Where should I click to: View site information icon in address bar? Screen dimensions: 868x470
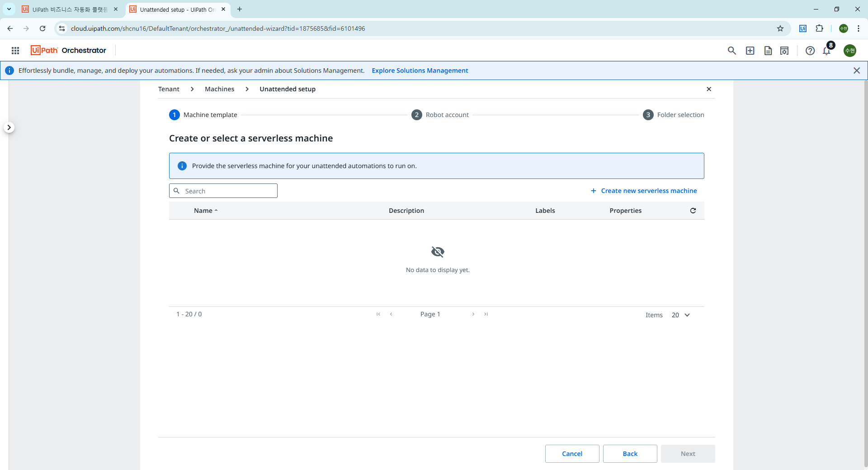(x=62, y=28)
